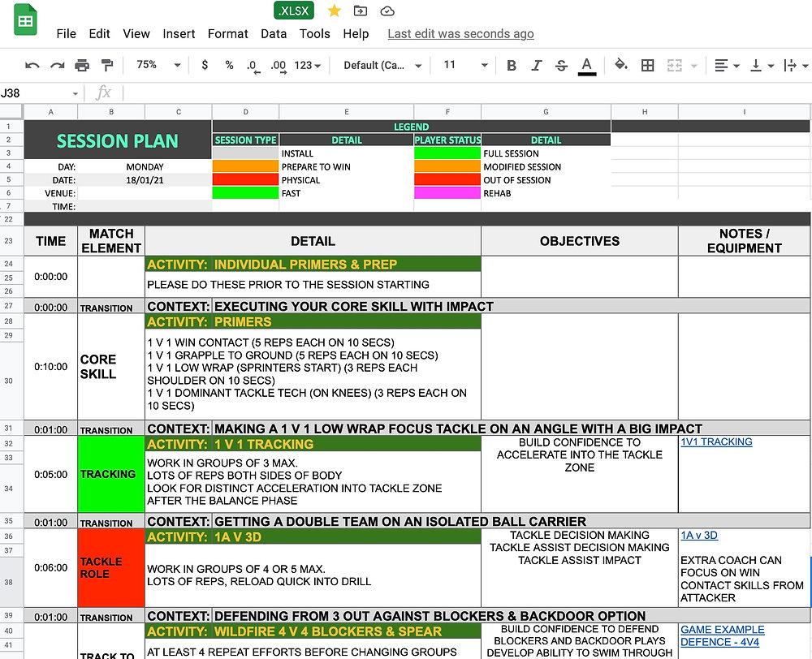The image size is (812, 659).
Task: Select the OBJECTIVES header cell
Action: pos(580,241)
